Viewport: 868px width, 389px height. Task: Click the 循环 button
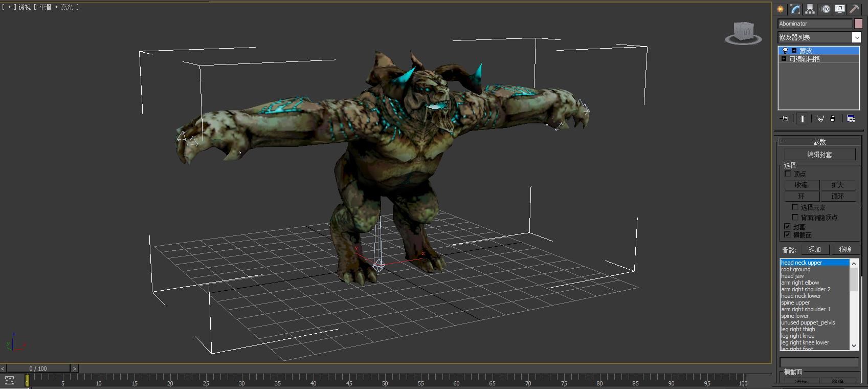point(838,197)
